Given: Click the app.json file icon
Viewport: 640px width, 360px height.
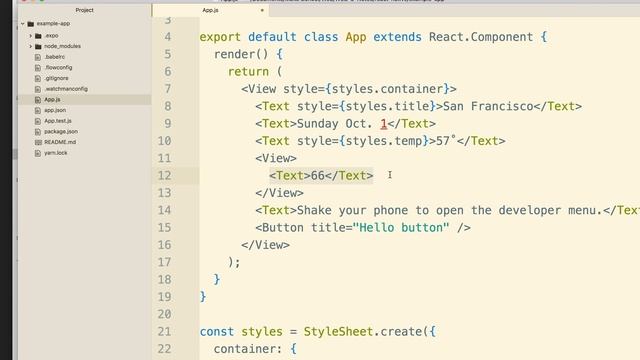Looking at the screenshot, I should coord(38,110).
